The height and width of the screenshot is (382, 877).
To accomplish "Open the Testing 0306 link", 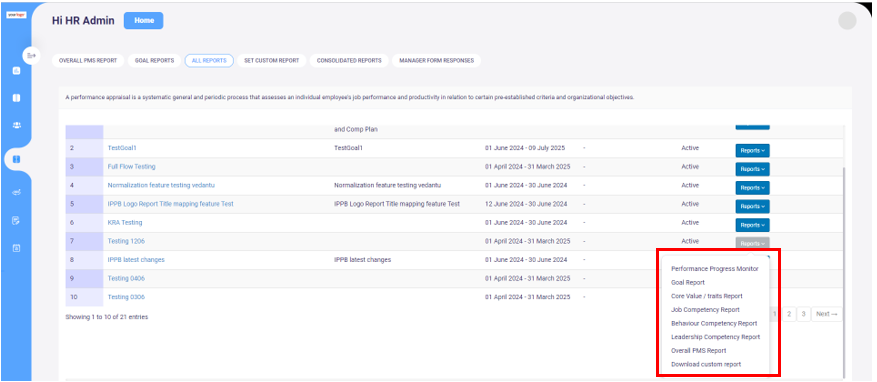I will pyautogui.click(x=126, y=297).
